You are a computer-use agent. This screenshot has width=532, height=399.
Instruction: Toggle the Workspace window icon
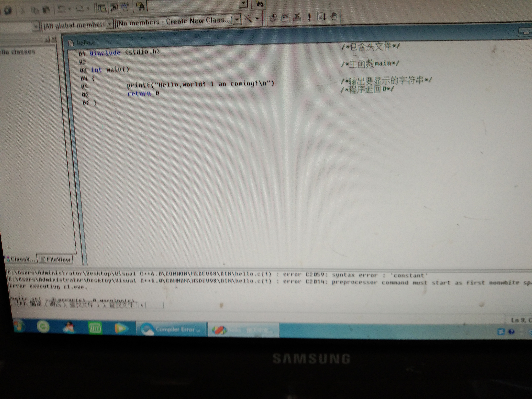pos(102,8)
